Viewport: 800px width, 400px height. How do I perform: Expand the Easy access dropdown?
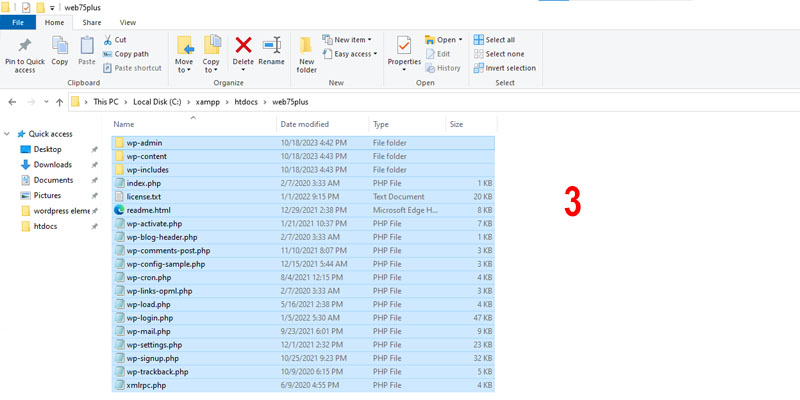coord(375,54)
